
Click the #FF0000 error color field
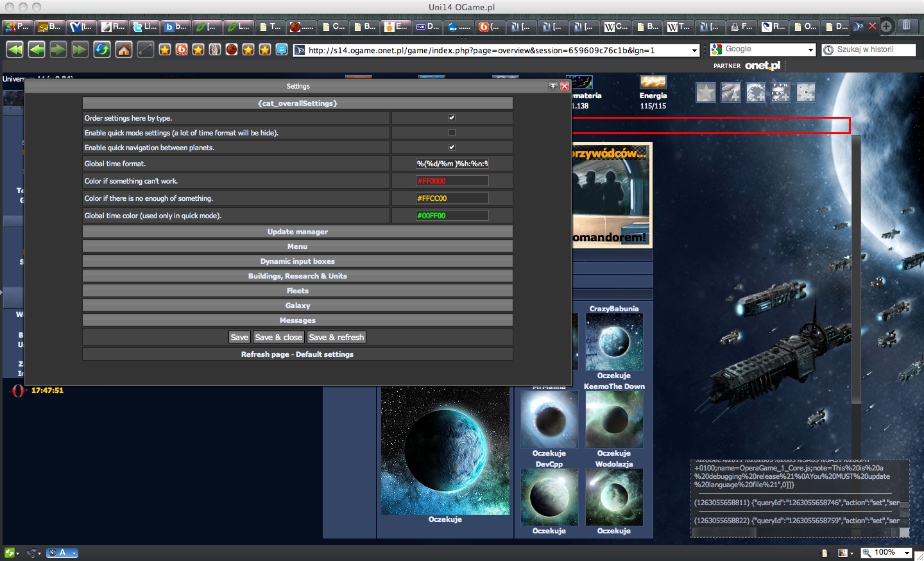pos(452,181)
